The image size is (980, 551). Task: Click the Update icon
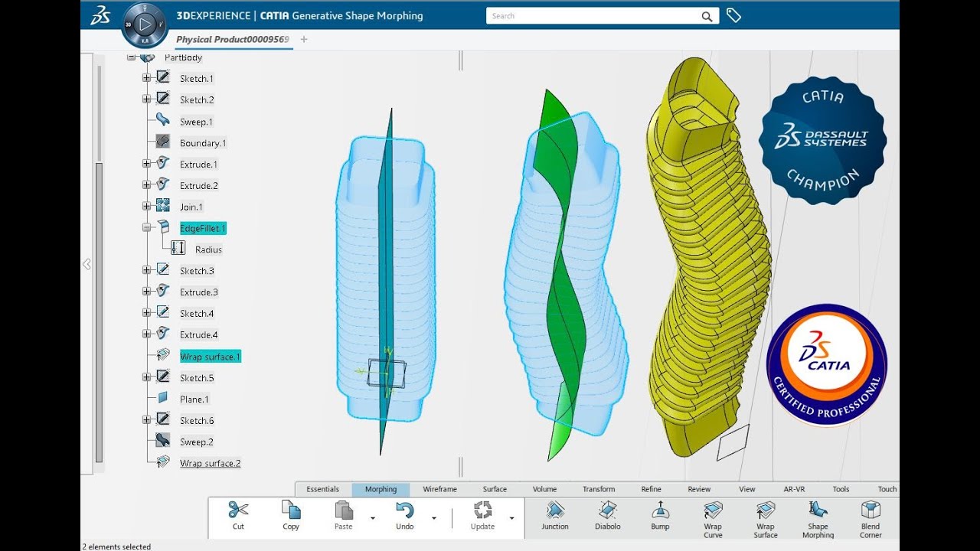tap(482, 510)
